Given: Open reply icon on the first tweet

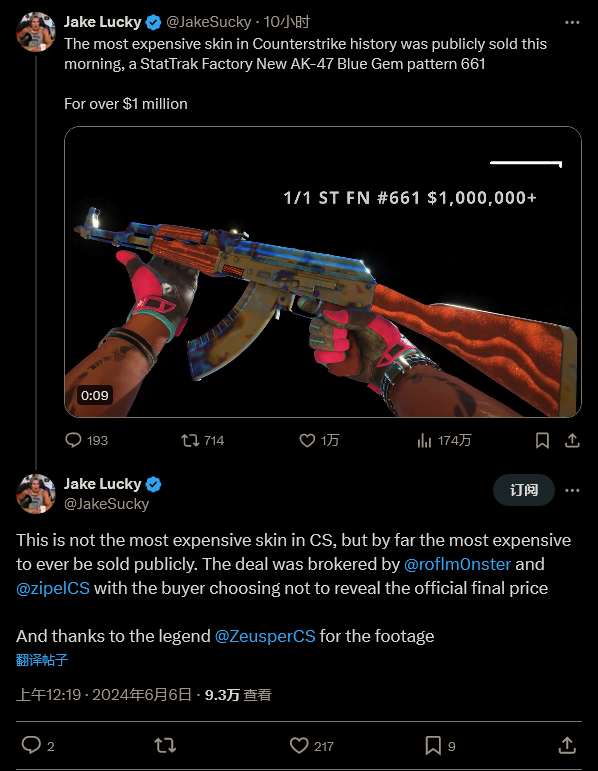Looking at the screenshot, I should (73, 440).
